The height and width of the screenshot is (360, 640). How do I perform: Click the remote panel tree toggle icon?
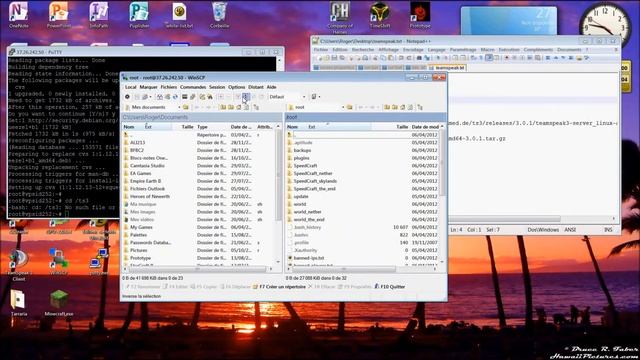[420, 107]
